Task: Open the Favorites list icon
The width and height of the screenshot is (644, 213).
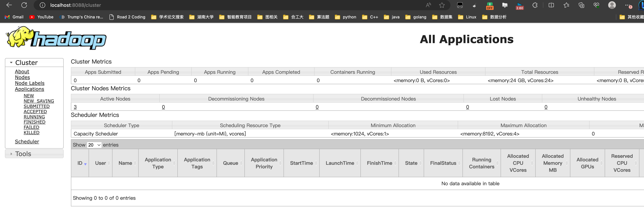Action: (566, 5)
